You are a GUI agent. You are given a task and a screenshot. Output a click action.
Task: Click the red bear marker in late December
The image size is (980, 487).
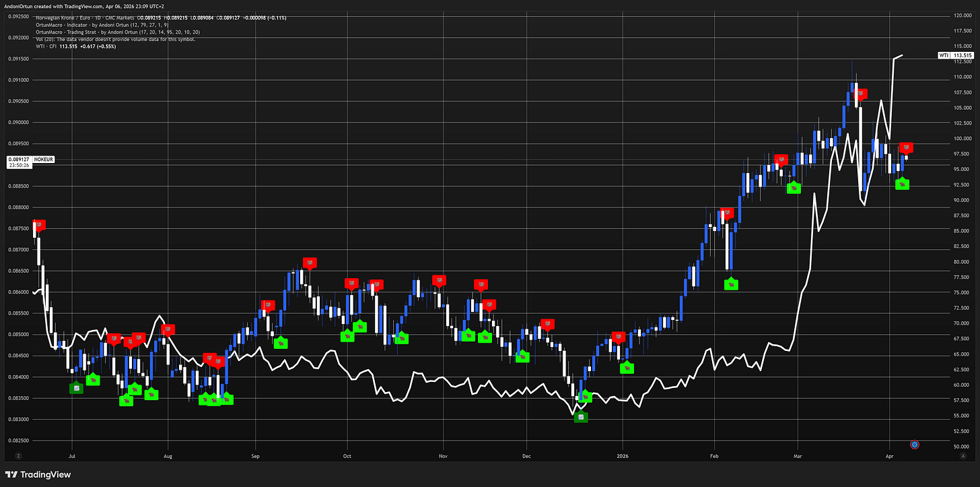coord(619,337)
